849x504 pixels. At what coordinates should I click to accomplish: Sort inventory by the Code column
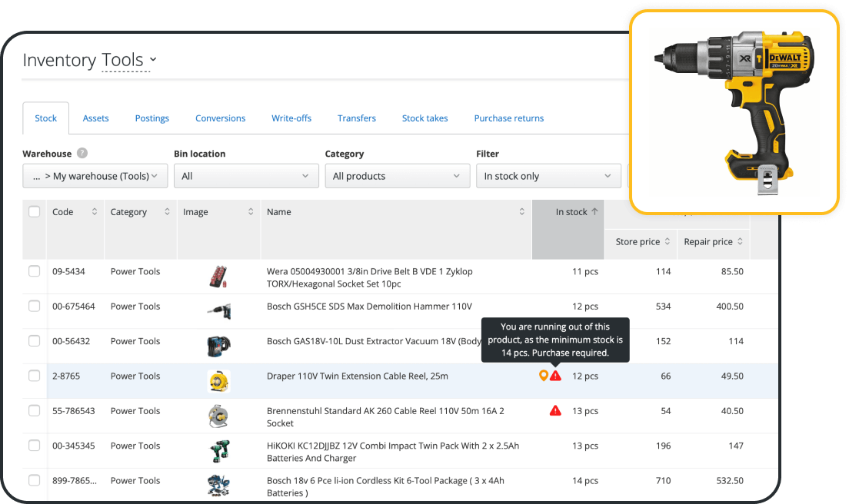coord(94,211)
